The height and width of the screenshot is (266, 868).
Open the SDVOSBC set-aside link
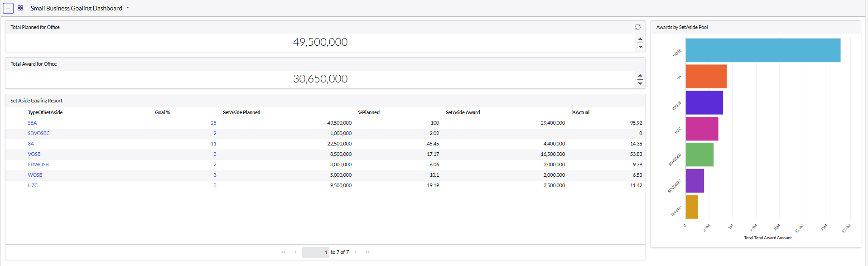pyautogui.click(x=39, y=133)
